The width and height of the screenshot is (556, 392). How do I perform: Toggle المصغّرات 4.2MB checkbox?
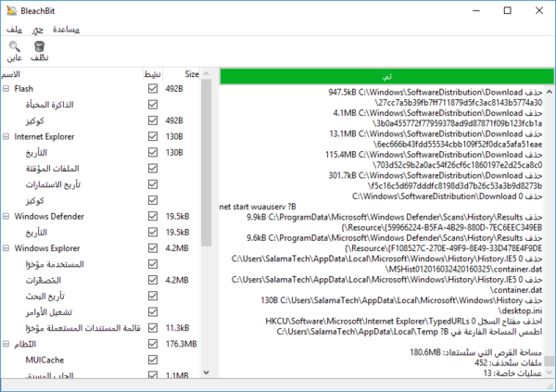click(153, 280)
